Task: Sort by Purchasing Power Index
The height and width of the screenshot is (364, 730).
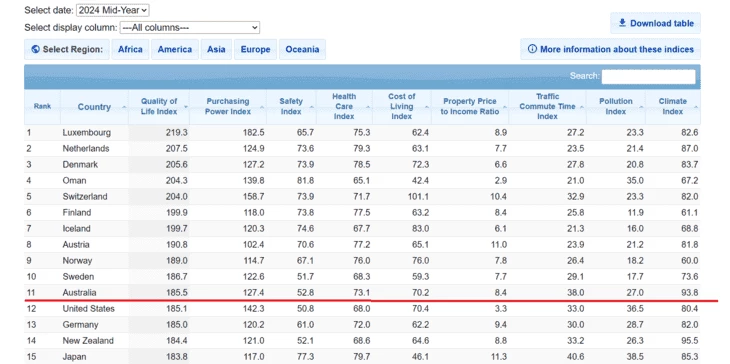Action: pyautogui.click(x=228, y=107)
